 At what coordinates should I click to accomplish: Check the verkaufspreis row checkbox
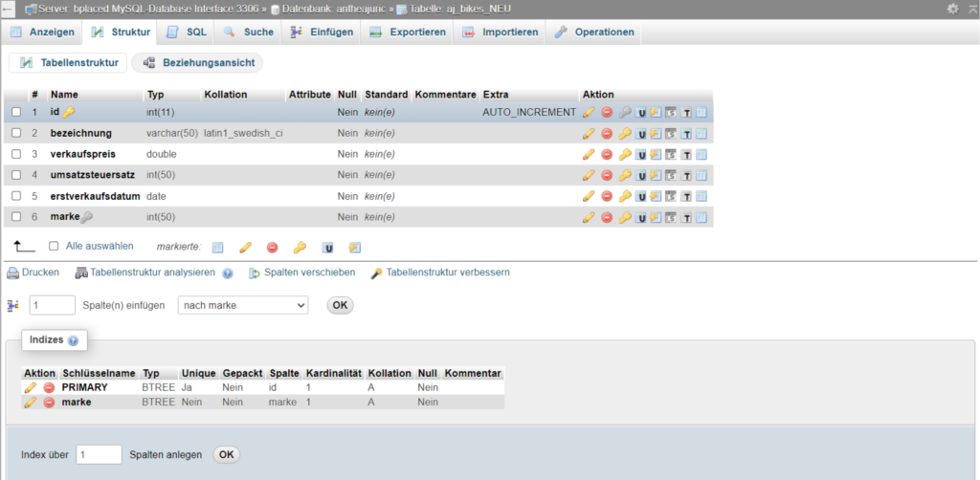point(16,154)
